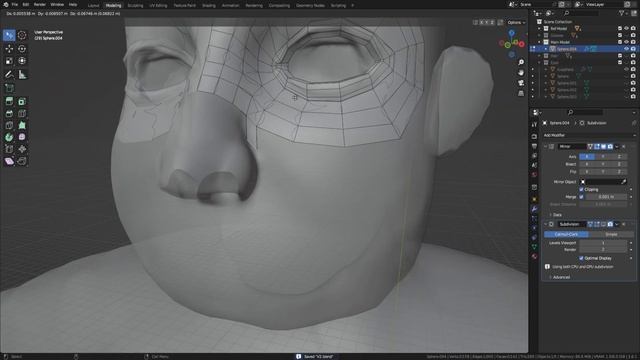Expand Ref Model collection in outliner
The image size is (640, 360).
point(540,29)
